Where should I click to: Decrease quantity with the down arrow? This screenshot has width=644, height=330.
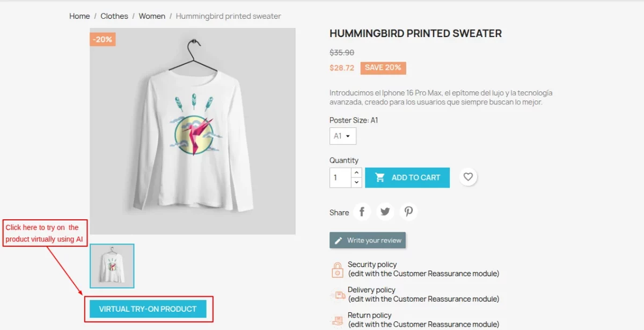(355, 182)
